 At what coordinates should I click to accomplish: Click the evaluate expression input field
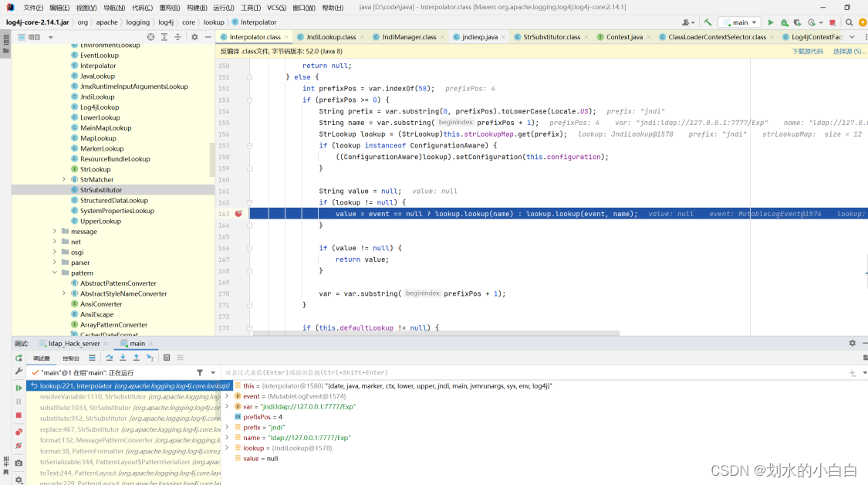tap(534, 373)
